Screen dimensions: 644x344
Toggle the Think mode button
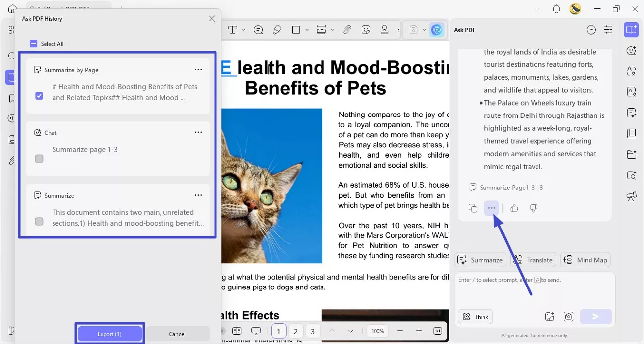tap(475, 317)
